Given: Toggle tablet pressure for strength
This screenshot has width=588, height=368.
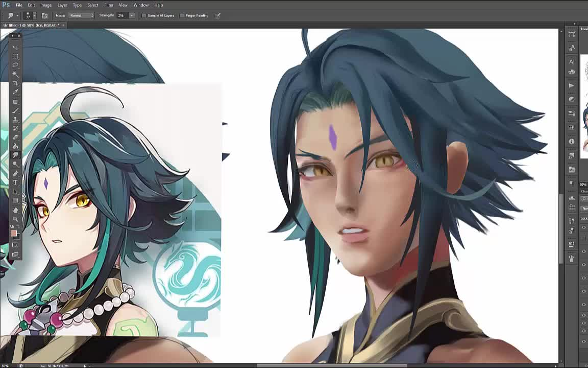Looking at the screenshot, I should point(218,16).
